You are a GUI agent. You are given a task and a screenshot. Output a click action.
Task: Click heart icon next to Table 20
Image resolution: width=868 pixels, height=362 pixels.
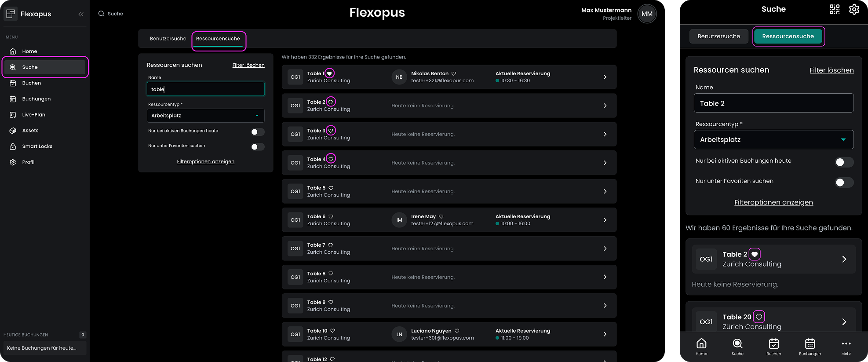click(x=759, y=317)
